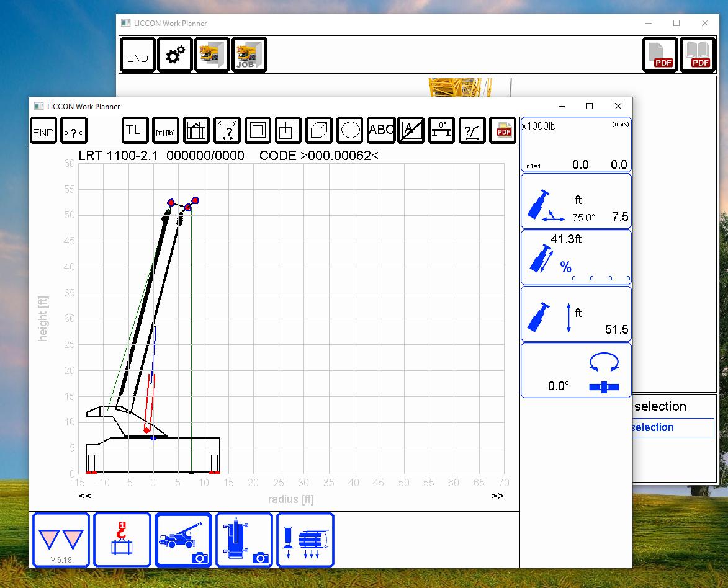This screenshot has height=588, width=728.
Task: Click END button in front planner window
Action: tap(43, 130)
